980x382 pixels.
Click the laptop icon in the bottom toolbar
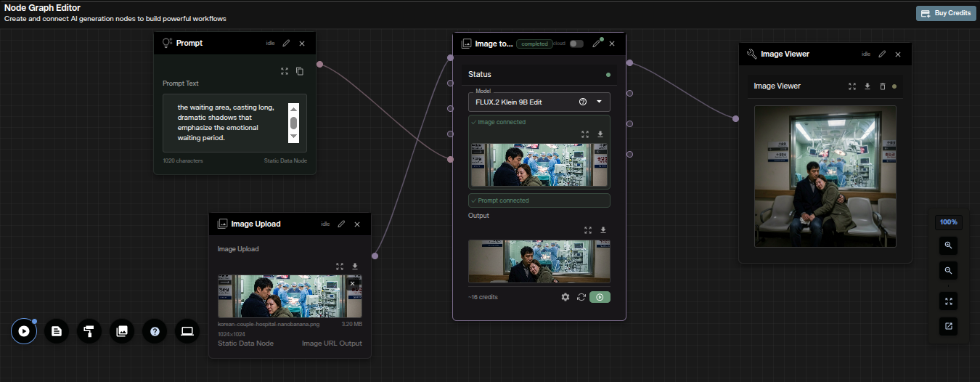coord(187,331)
